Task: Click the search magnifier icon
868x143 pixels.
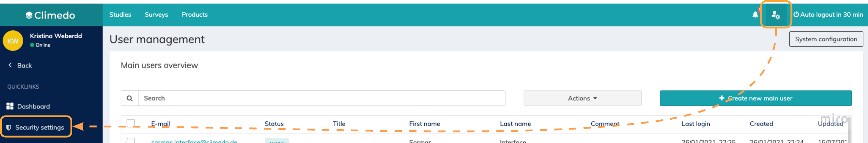Action: 130,98
